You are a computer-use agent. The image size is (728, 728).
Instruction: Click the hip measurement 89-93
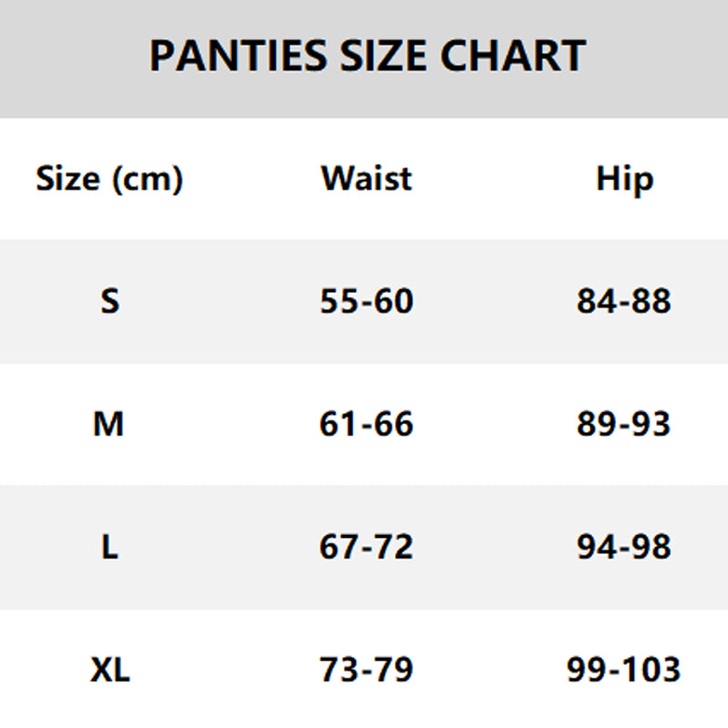[623, 424]
